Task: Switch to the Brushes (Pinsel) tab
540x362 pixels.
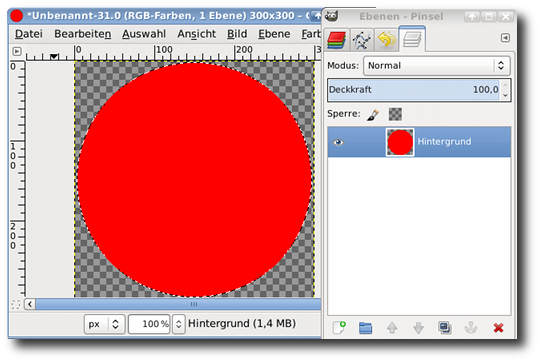Action: pyautogui.click(x=412, y=39)
